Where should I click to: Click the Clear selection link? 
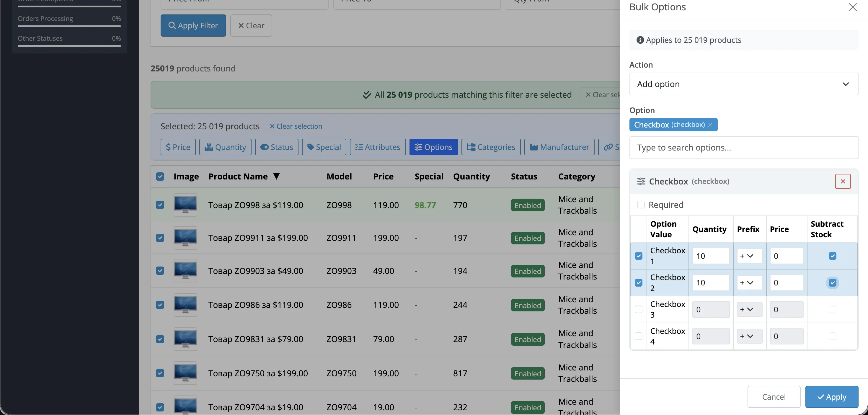tap(296, 126)
